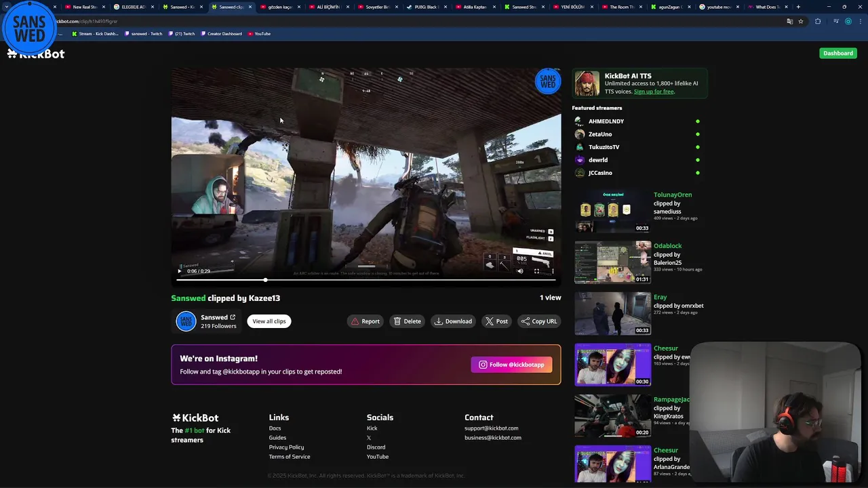Click the KickBot logo in the header

[x=36, y=54]
